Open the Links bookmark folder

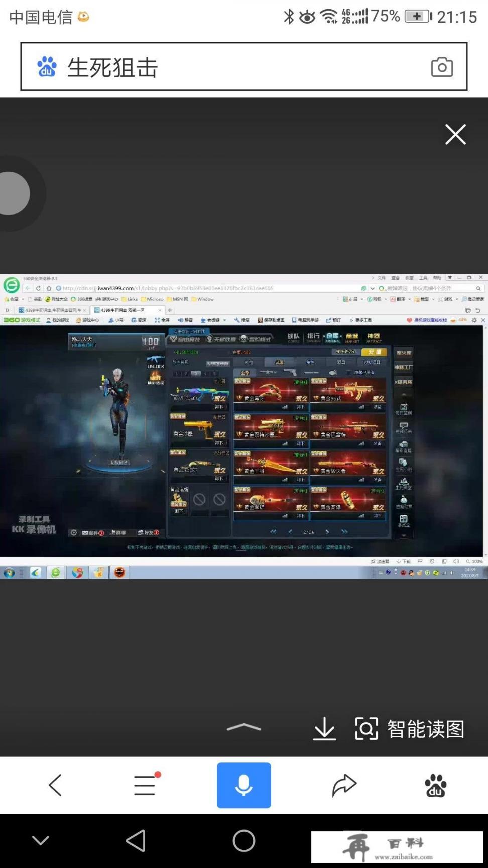130,299
